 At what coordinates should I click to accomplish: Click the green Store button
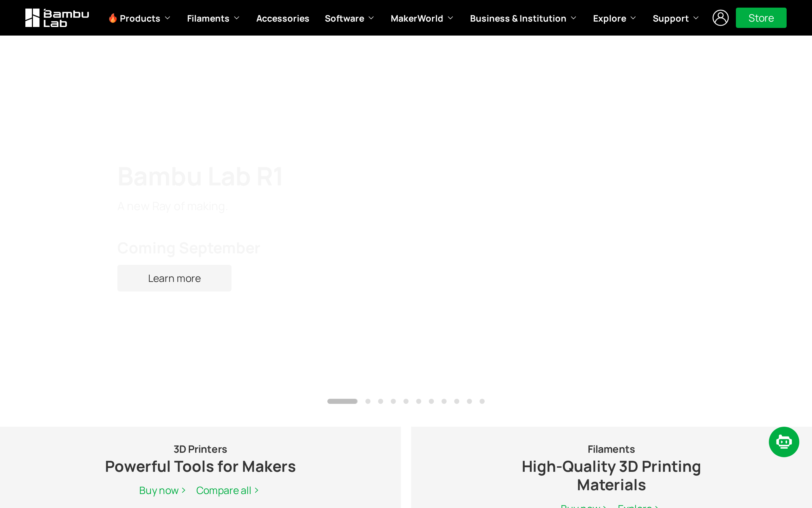pos(761,18)
